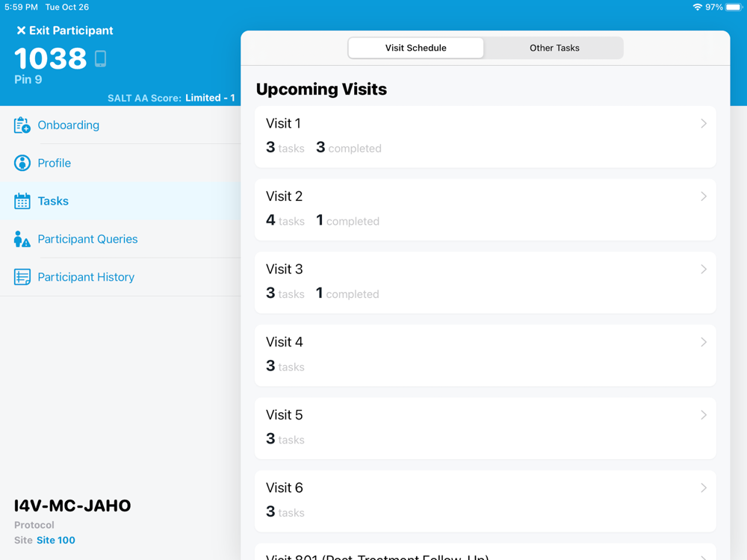
Task: Expand Visit 2 chevron
Action: 704,196
